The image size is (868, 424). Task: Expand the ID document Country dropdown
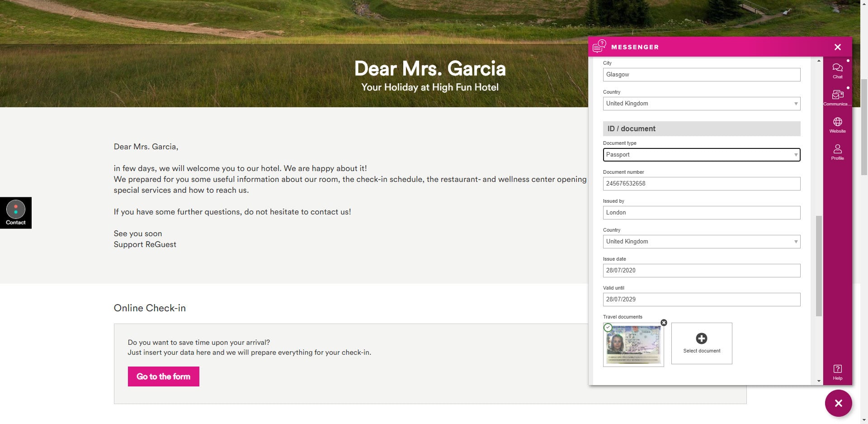[702, 242]
